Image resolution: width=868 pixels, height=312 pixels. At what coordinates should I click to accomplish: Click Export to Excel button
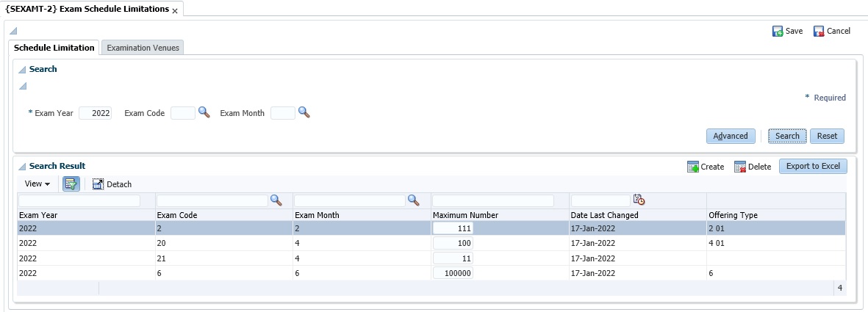point(813,166)
